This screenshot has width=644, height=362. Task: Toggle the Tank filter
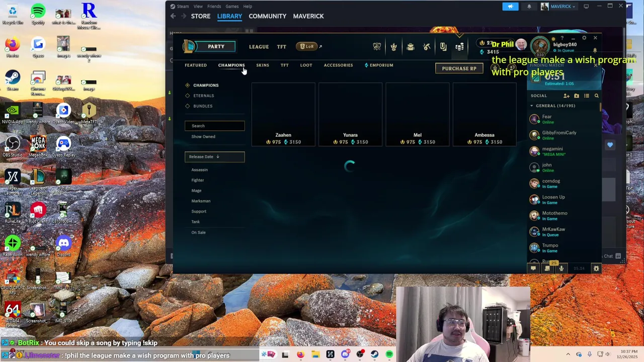[x=195, y=222]
